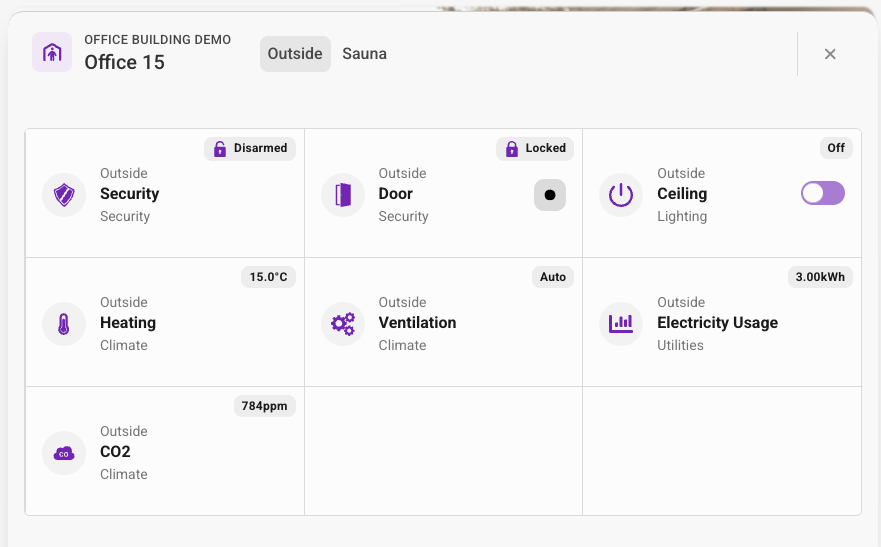Toggle the Ceiling lighting switch
The image size is (881, 547).
[822, 193]
